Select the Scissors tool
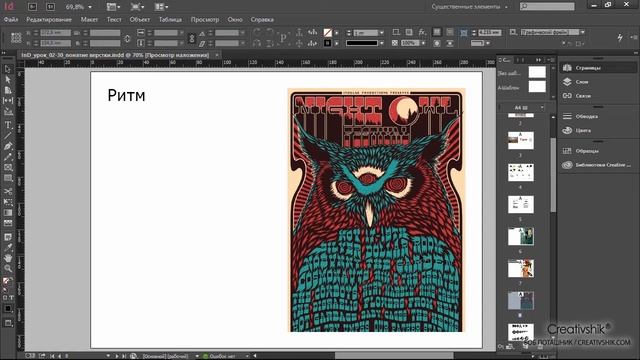 pyautogui.click(x=8, y=191)
